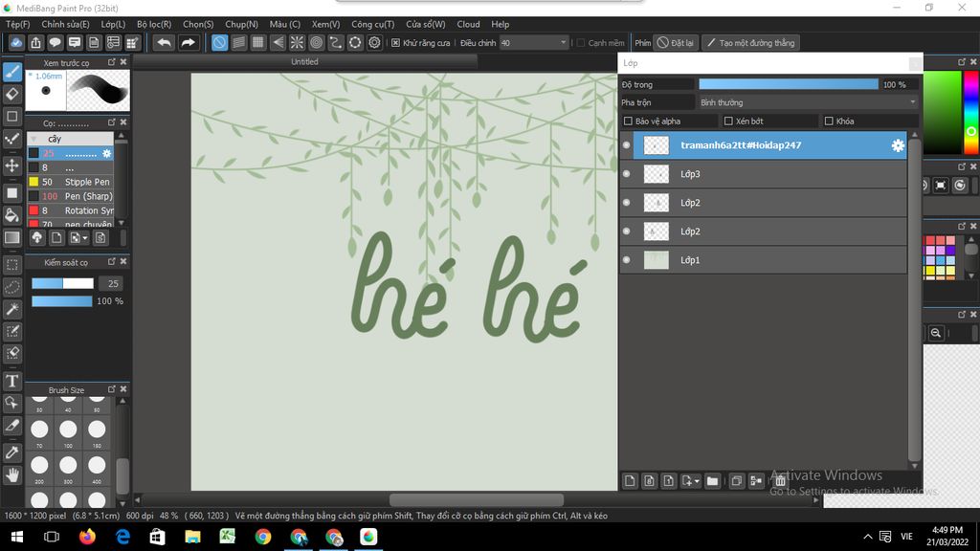Create a new layer folder
The image size is (980, 551).
[x=712, y=481]
